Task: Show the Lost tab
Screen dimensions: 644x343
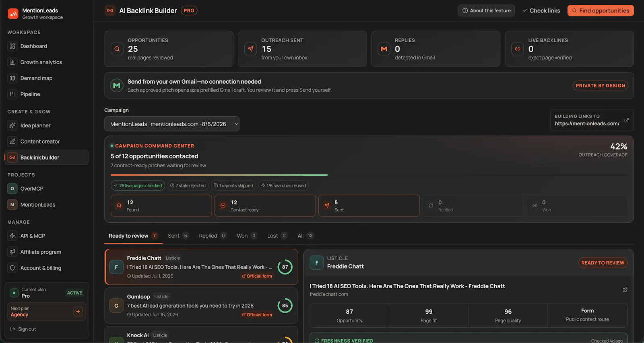Action: [277, 236]
